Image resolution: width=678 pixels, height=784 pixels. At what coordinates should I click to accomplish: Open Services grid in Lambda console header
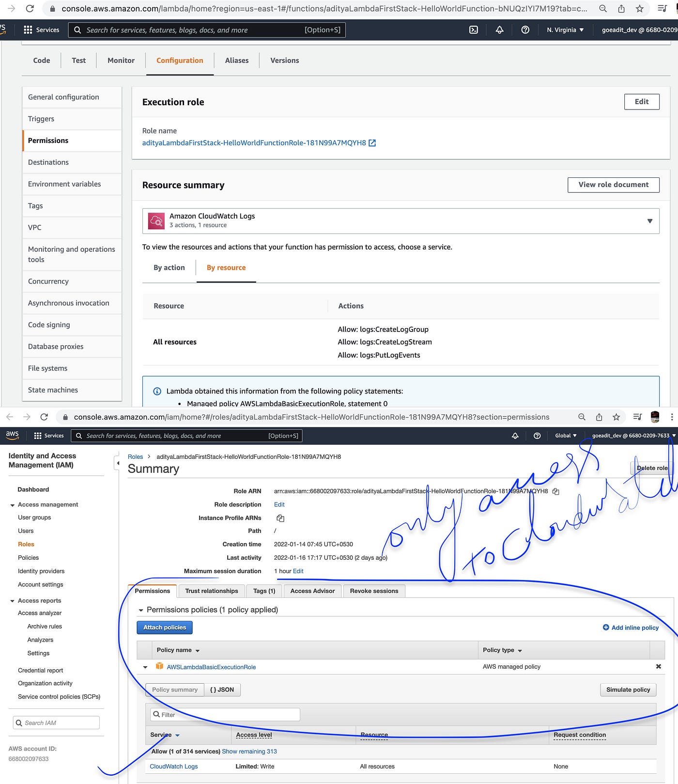coord(28,30)
